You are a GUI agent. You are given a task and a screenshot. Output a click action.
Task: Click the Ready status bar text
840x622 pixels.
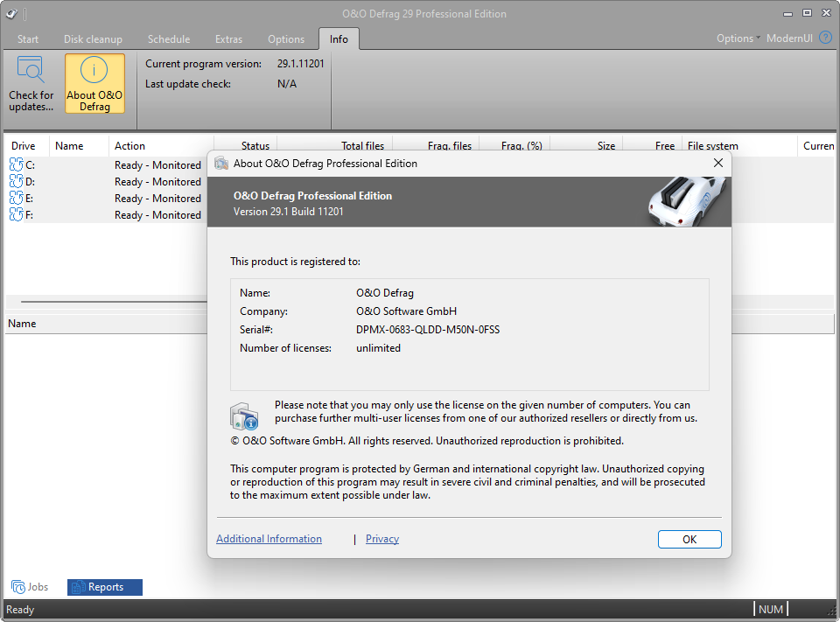tap(20, 610)
